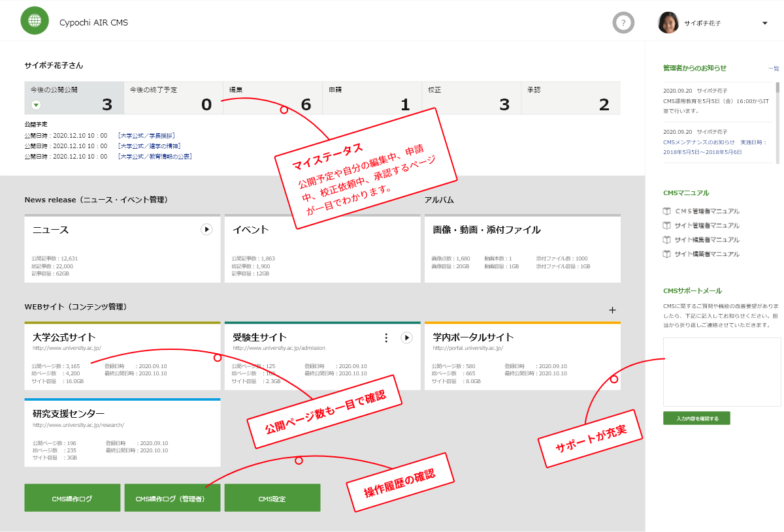
Task: Click the Cypochi AIR CMS title text
Action: click(x=93, y=23)
